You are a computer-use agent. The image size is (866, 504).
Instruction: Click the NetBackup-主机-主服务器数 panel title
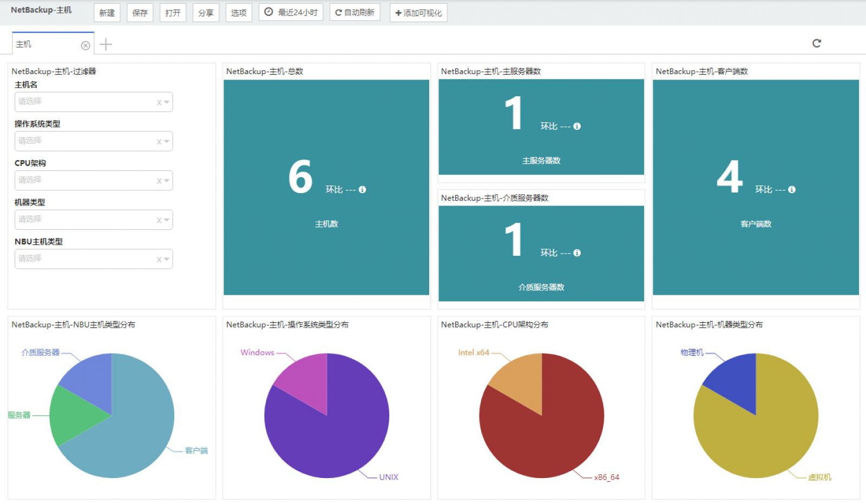pos(491,71)
